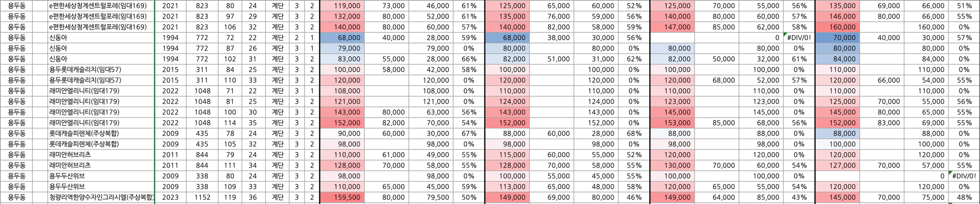Select the red-shaded 146,000 cell
Image resolution: width=980 pixels, height=204 pixels.
(x=838, y=16)
